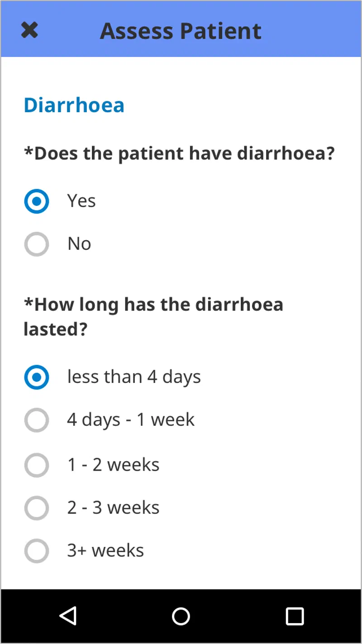Tap the 'How long has the diarrhoea lasted?' question
Image resolution: width=362 pixels, height=644 pixels.
pos(153,316)
